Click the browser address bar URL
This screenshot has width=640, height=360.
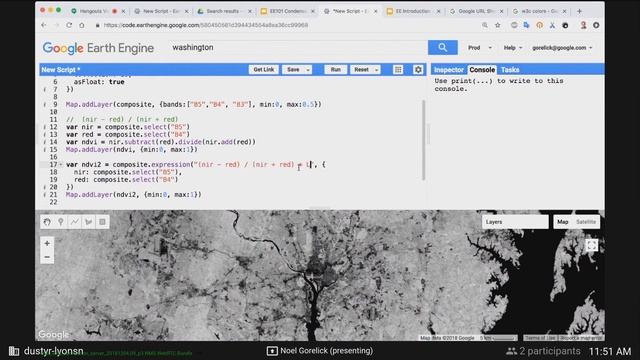(x=206, y=25)
